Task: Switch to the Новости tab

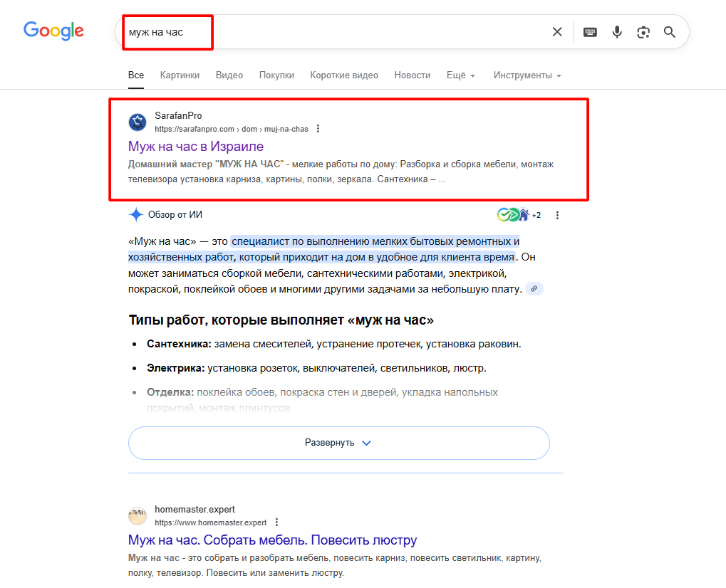Action: 412,75
